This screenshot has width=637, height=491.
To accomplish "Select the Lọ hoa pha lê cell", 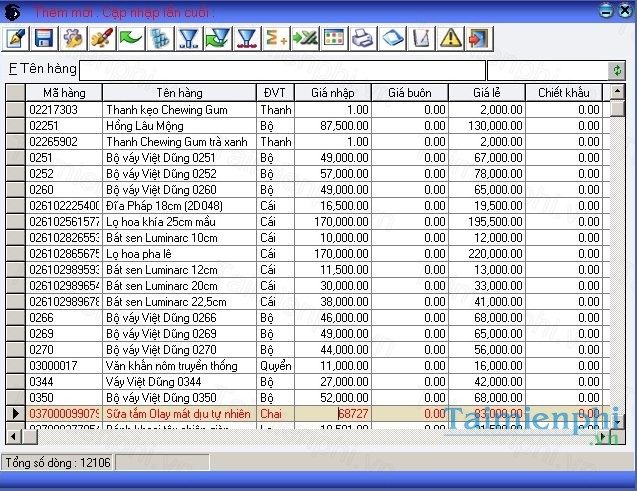I will pyautogui.click(x=180, y=254).
